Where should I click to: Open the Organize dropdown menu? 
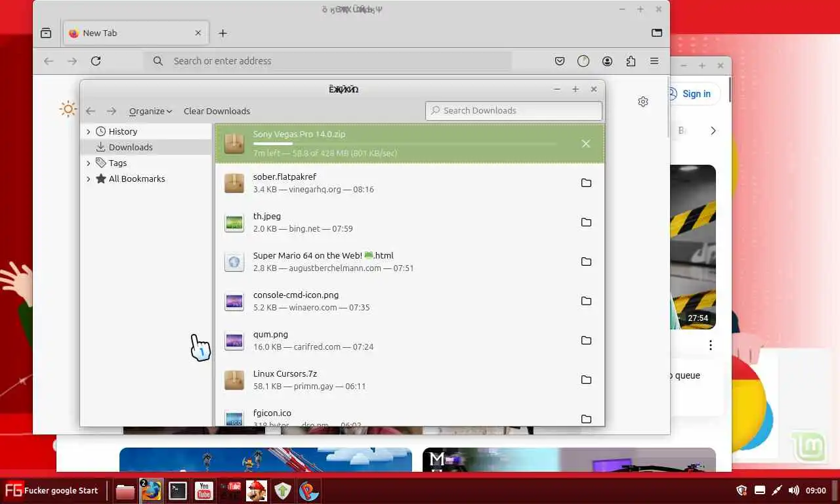150,111
